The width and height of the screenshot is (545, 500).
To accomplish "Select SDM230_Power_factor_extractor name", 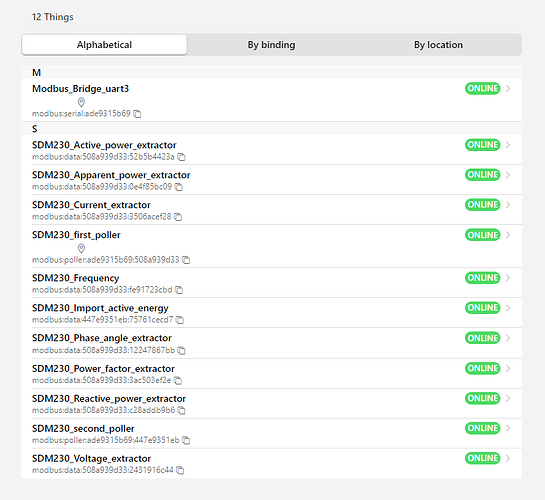I will 103,369.
